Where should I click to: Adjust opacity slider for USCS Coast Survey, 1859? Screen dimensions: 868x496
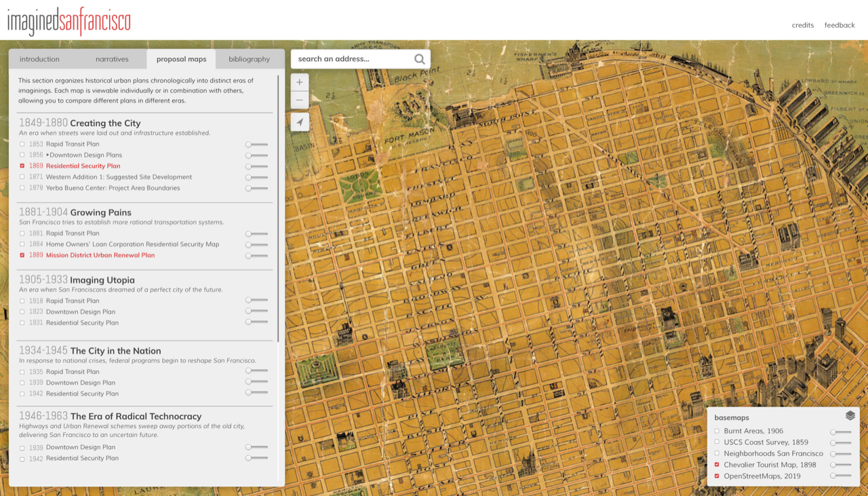click(x=841, y=442)
